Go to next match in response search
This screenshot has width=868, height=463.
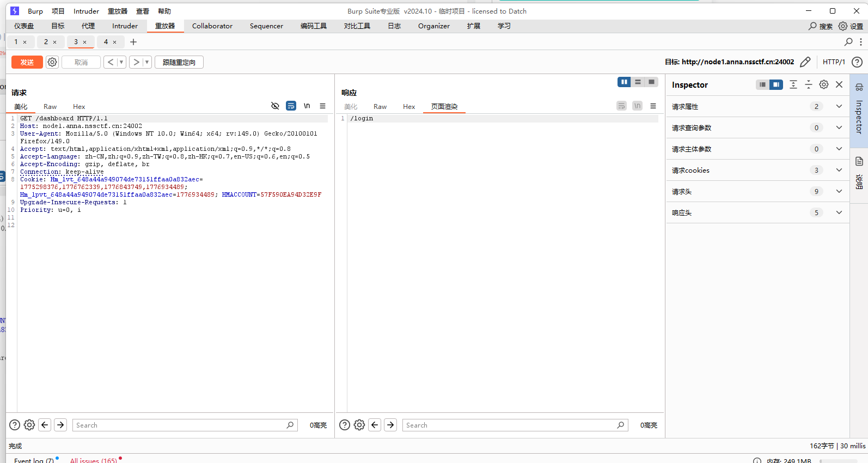tap(390, 425)
